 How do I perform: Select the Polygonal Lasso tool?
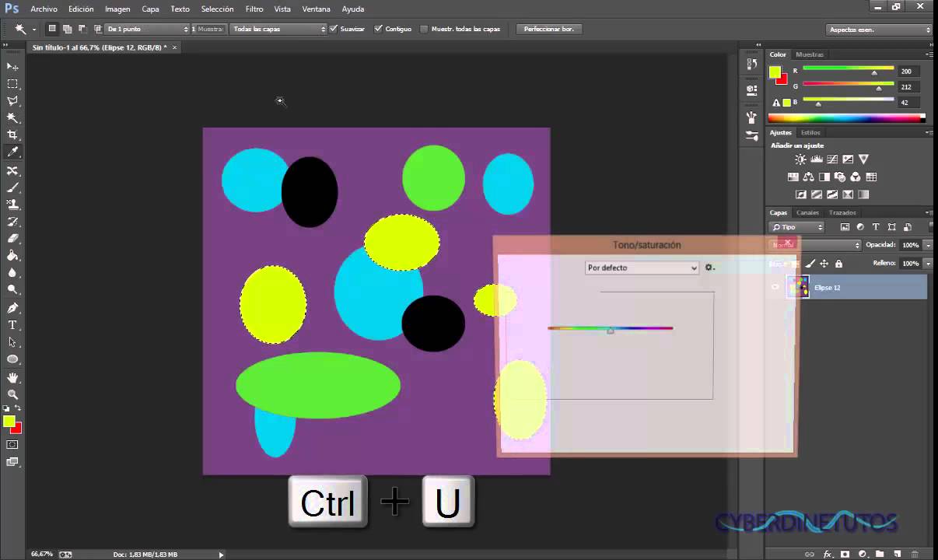click(12, 101)
